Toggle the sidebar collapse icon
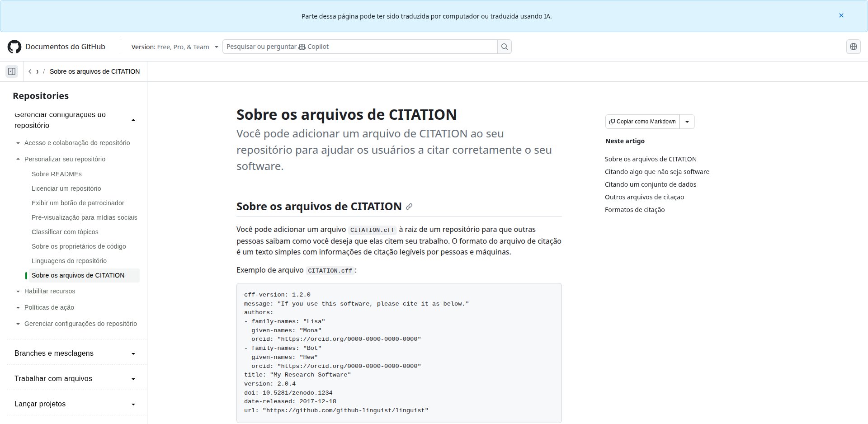Viewport: 868px width, 424px height. pos(12,71)
